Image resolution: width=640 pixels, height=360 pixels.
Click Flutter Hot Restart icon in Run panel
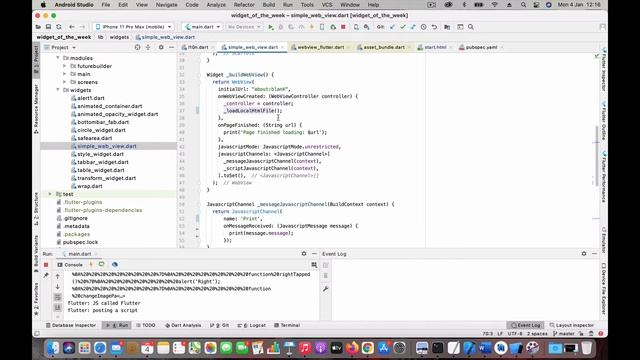pyautogui.click(x=102, y=264)
